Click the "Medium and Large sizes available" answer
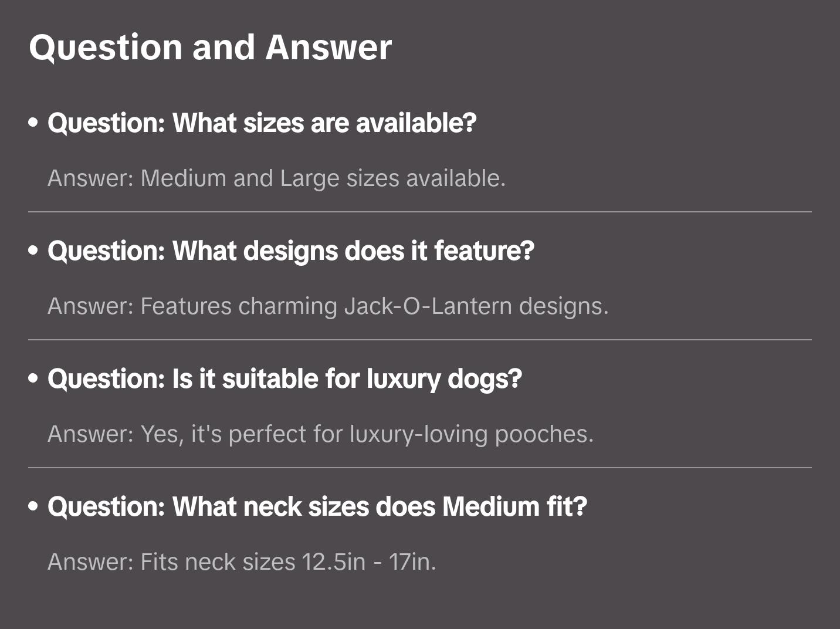 (276, 178)
